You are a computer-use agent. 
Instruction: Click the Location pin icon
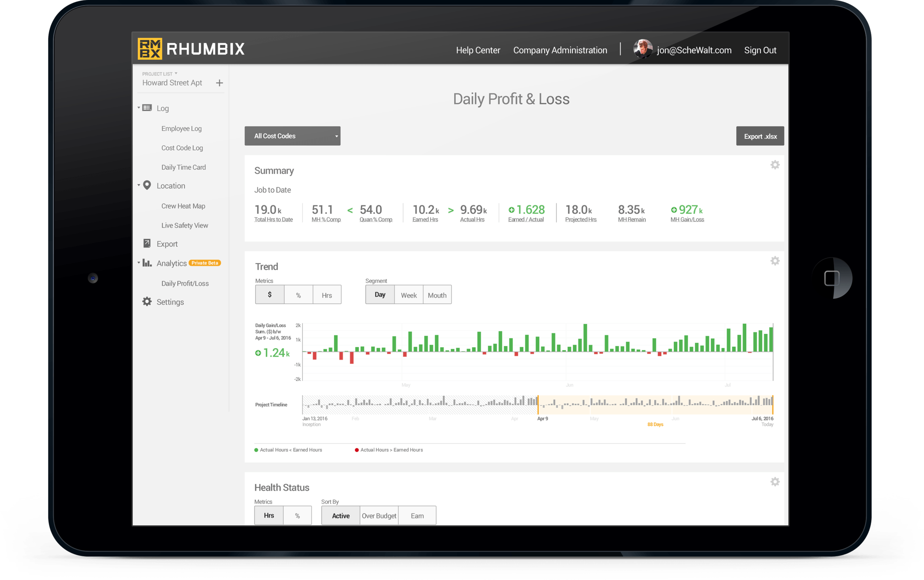[x=147, y=185]
